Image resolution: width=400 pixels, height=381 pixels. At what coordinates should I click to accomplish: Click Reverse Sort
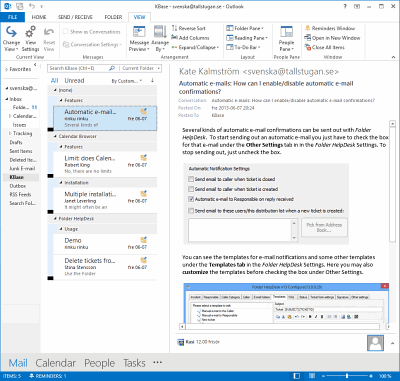coord(189,28)
